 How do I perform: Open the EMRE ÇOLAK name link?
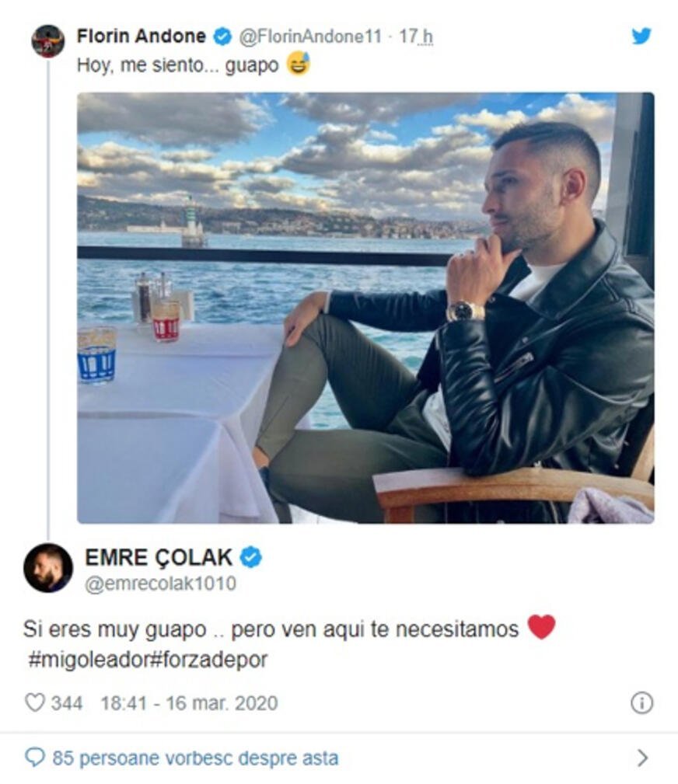coord(159,557)
